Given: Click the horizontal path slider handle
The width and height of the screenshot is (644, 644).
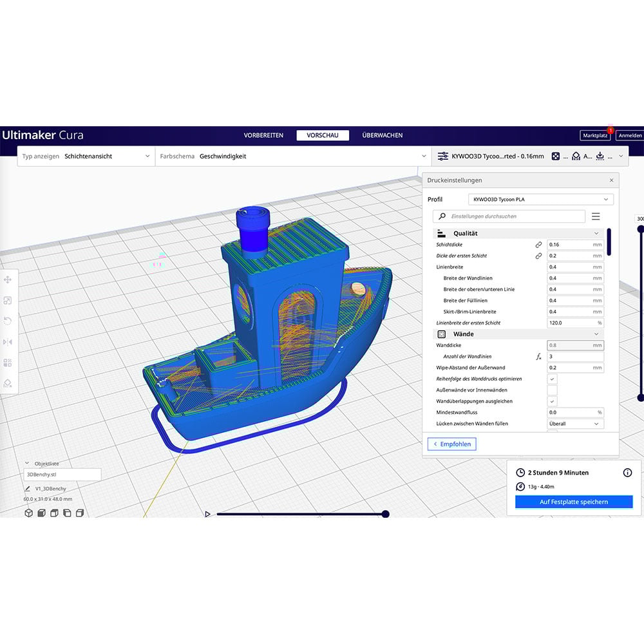Looking at the screenshot, I should pos(385,514).
